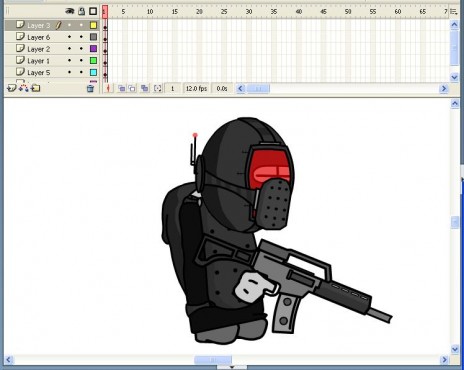The width and height of the screenshot is (464, 370).
Task: Enable the Onion Skin icon
Action: point(122,89)
